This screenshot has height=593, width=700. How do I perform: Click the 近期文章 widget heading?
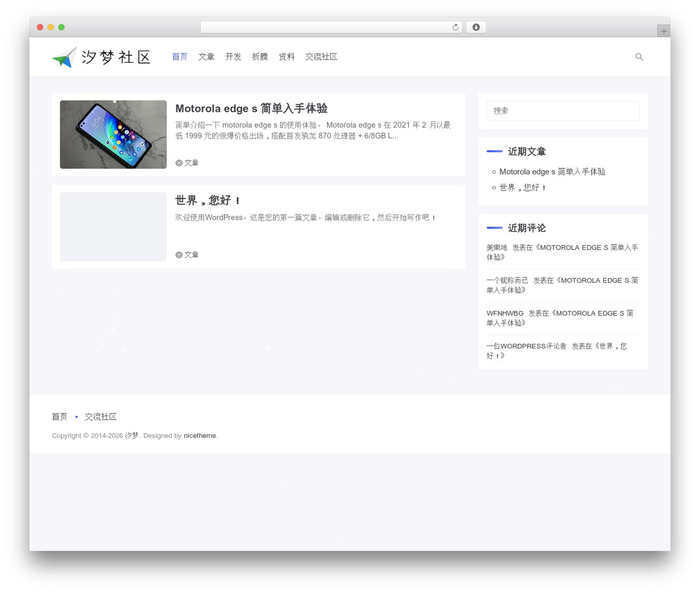click(x=527, y=152)
